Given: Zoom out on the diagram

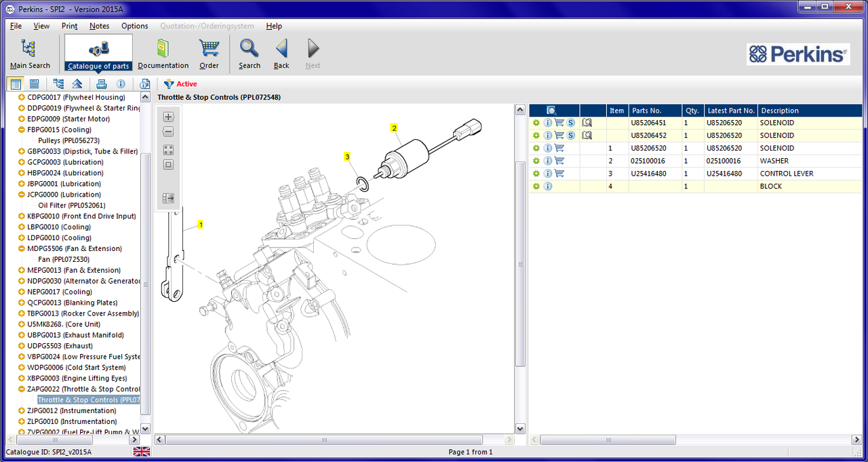Looking at the screenshot, I should (169, 132).
